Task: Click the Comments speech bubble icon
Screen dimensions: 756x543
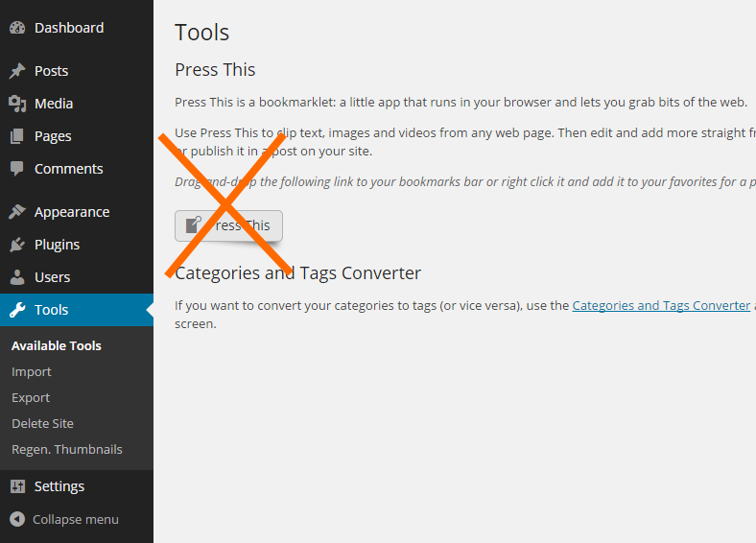Action: tap(17, 169)
